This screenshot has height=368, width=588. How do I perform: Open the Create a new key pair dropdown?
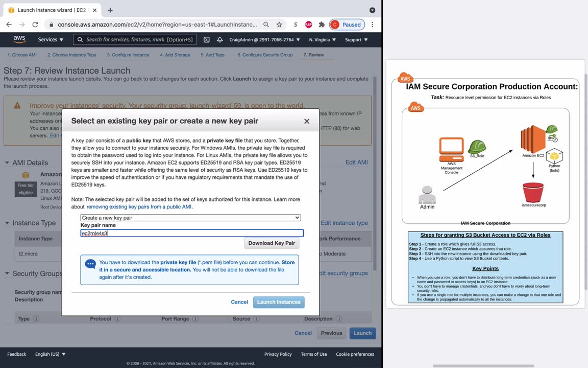(190, 218)
